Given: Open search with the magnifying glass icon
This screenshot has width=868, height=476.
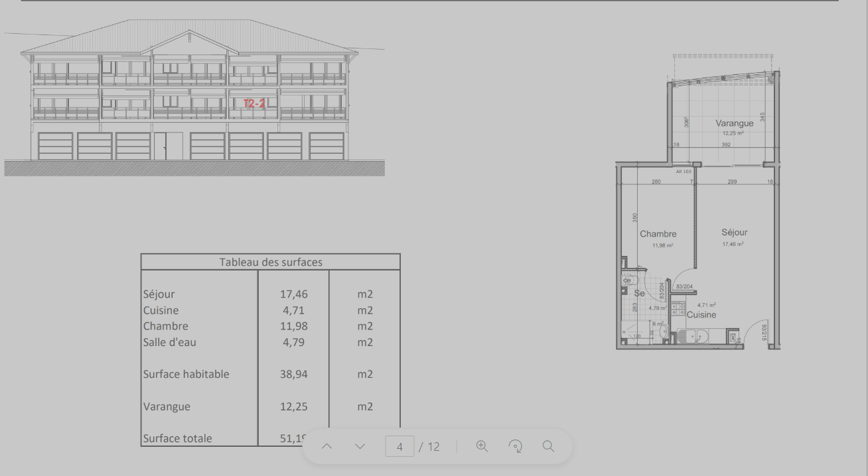Looking at the screenshot, I should [x=548, y=446].
